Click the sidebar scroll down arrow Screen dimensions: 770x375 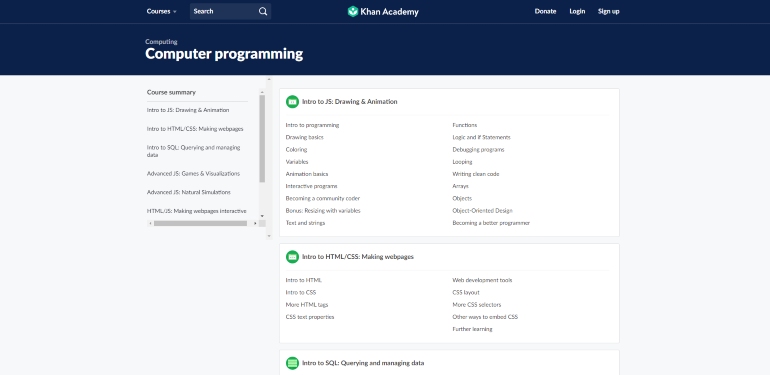[x=262, y=216]
